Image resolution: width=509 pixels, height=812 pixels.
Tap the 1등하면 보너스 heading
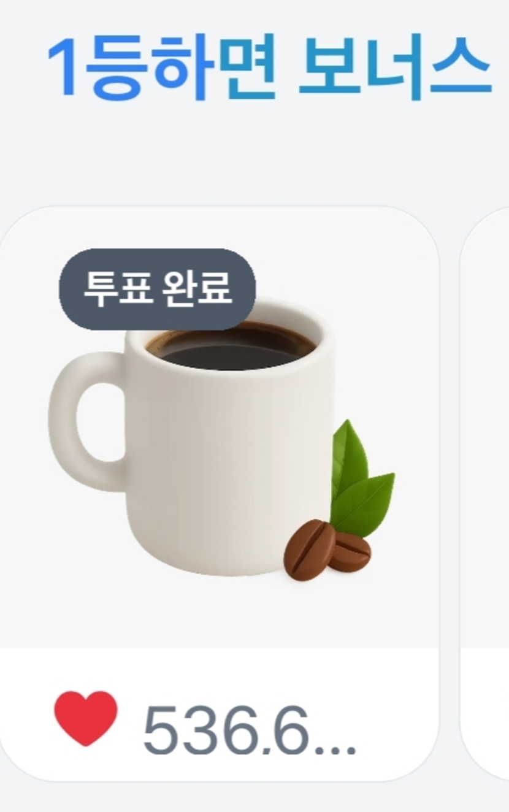tap(270, 69)
